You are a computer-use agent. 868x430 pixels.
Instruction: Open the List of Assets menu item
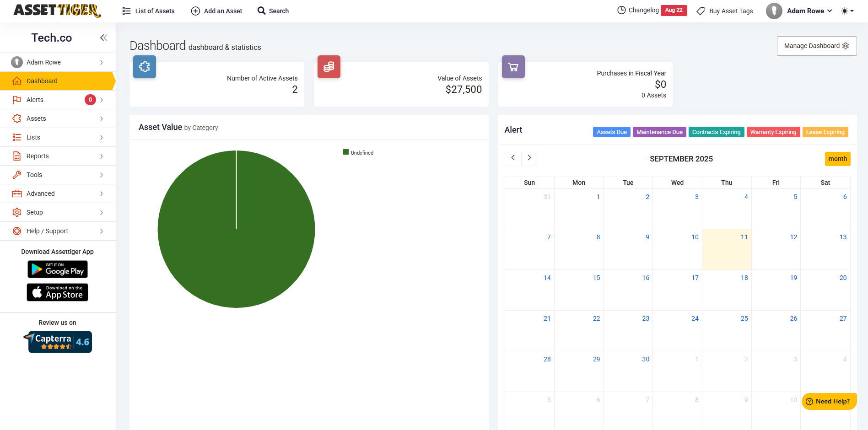click(149, 11)
